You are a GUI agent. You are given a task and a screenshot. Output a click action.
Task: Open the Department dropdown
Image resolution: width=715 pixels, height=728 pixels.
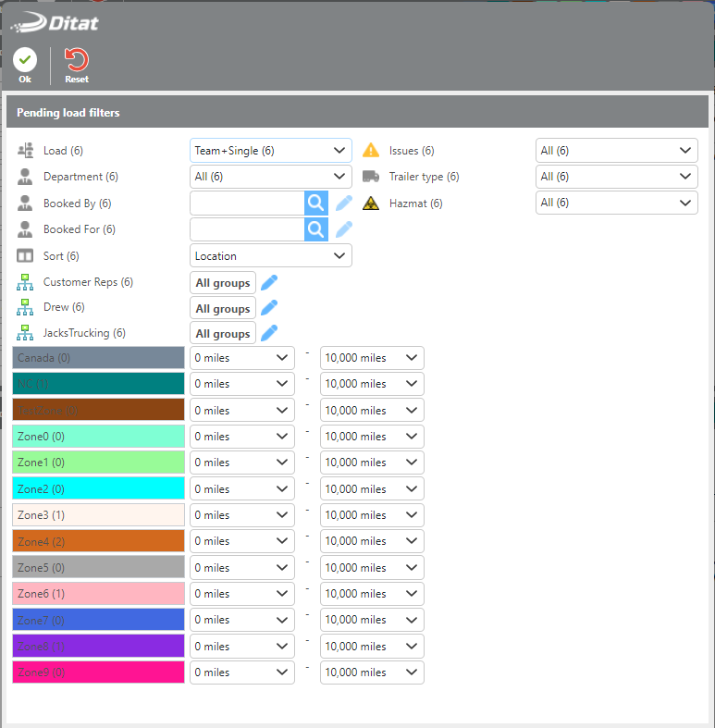click(270, 177)
